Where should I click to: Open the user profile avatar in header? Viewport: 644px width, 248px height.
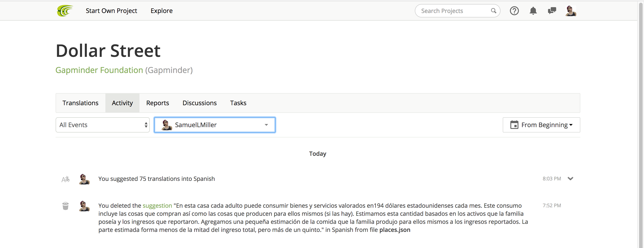[571, 11]
